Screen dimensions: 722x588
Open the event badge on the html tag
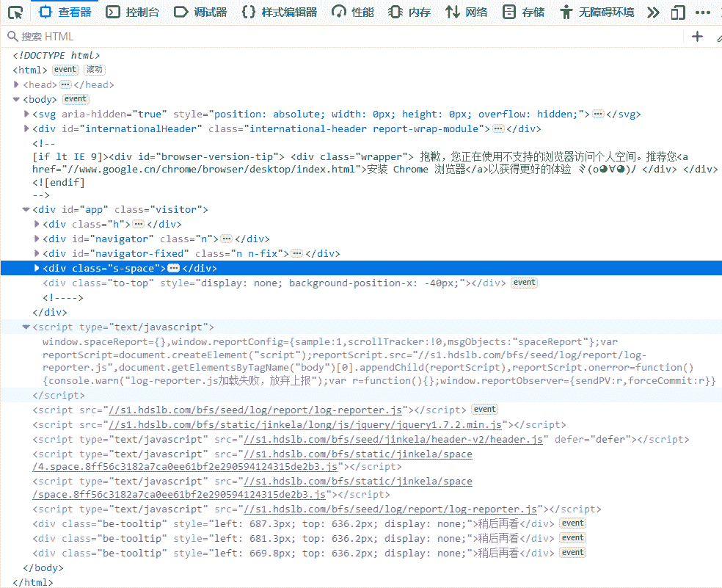[65, 70]
